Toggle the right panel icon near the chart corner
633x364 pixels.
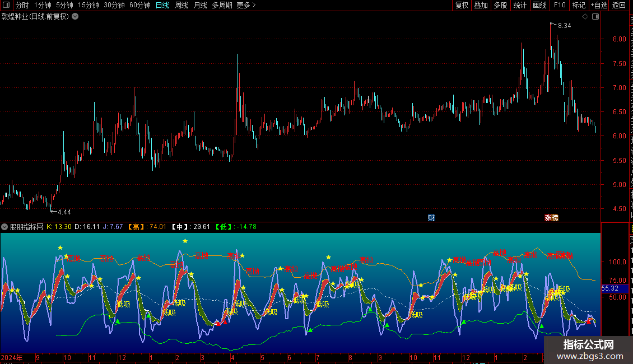coord(595,17)
